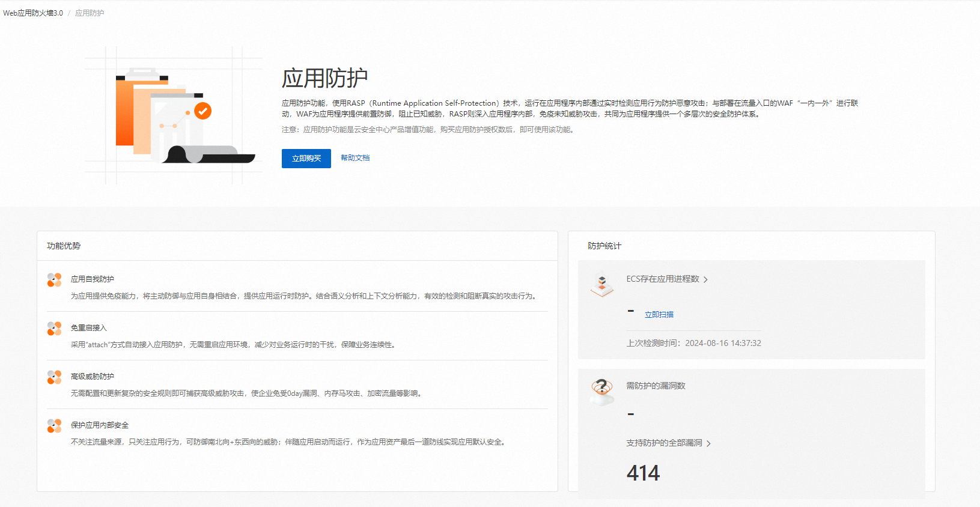Image resolution: width=980 pixels, height=507 pixels.
Task: Go to Web应用防火墙3.0 breadcrumb
Action: (x=33, y=13)
